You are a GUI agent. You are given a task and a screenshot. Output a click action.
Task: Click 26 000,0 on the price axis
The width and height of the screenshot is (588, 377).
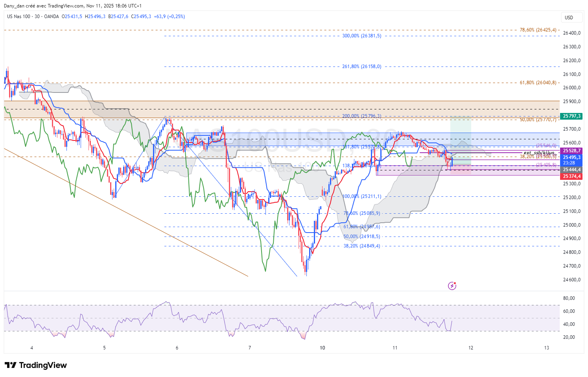click(572, 88)
